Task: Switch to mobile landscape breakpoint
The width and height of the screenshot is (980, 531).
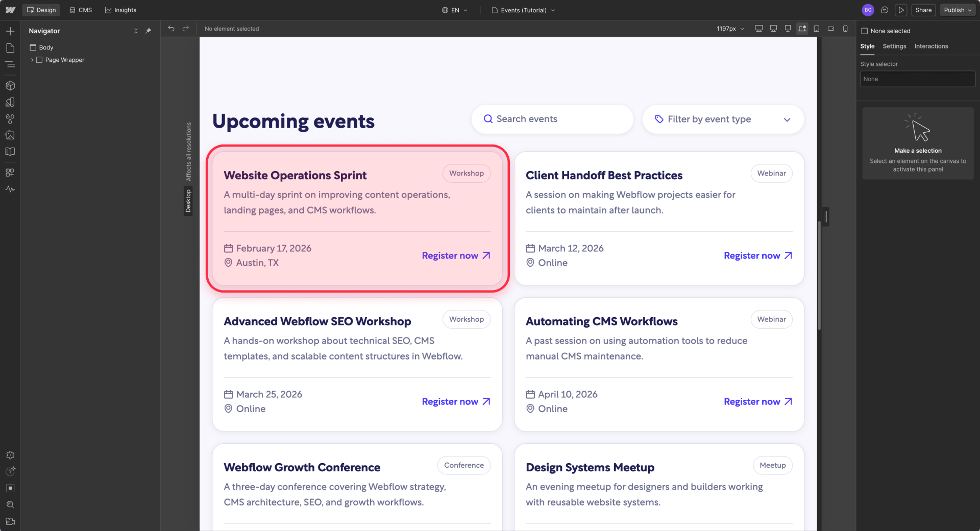Action: point(831,29)
